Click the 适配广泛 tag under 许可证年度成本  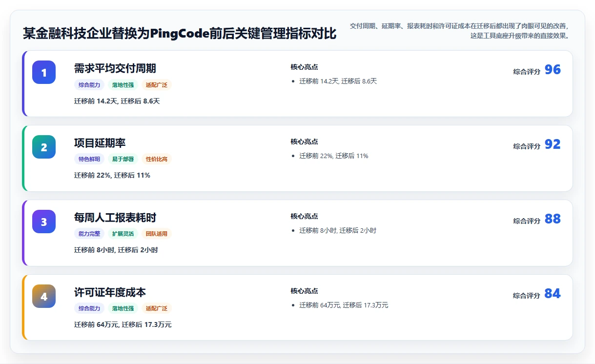click(157, 308)
